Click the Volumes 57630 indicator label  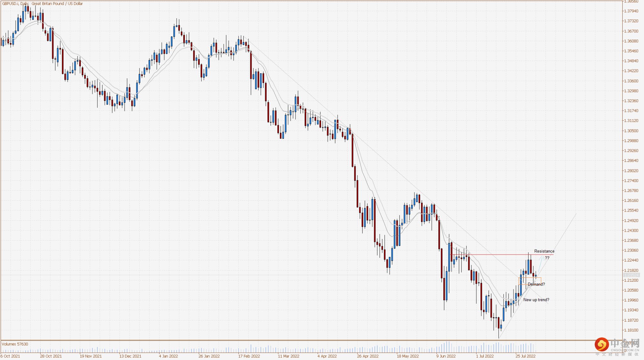(15, 344)
